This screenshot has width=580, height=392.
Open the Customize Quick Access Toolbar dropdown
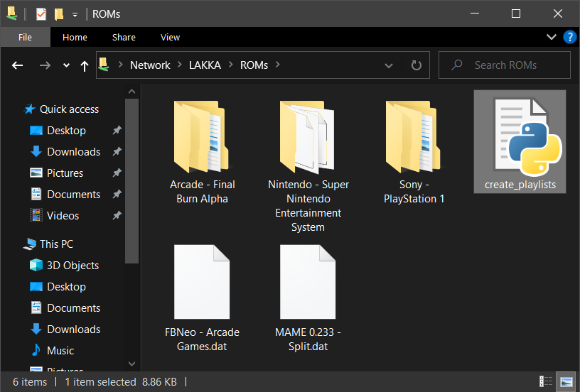[x=75, y=15]
